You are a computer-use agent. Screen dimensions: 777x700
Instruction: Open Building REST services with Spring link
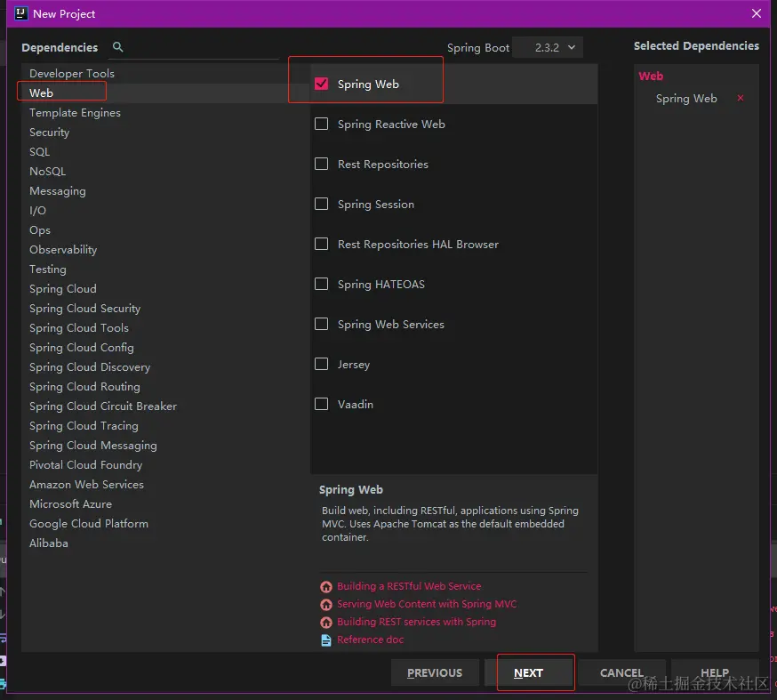coord(416,622)
